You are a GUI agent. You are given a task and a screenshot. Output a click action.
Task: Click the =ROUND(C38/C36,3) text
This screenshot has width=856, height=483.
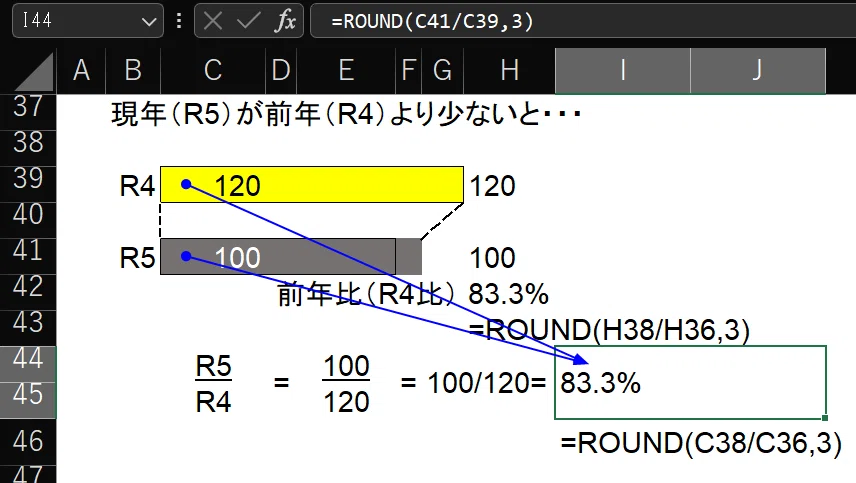[x=701, y=443]
